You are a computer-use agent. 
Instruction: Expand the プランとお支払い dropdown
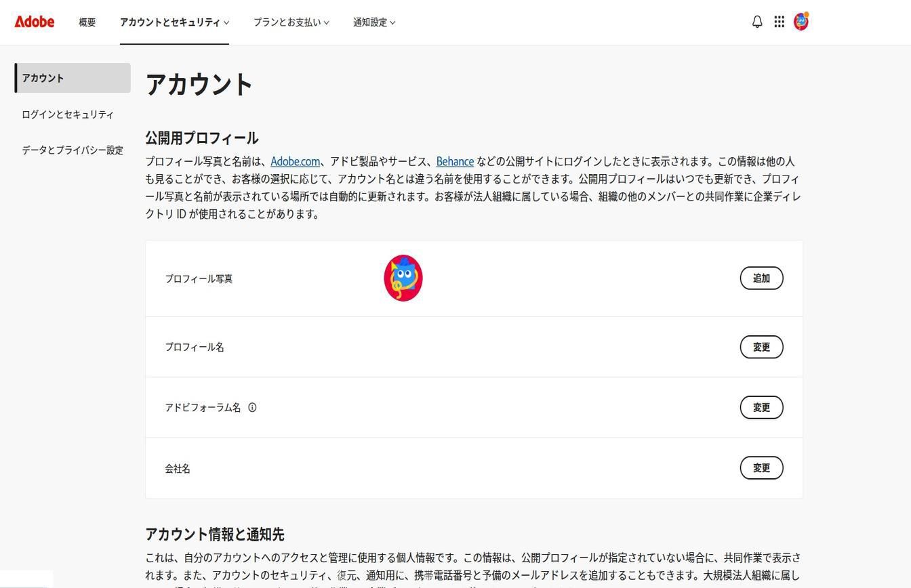[x=291, y=22]
